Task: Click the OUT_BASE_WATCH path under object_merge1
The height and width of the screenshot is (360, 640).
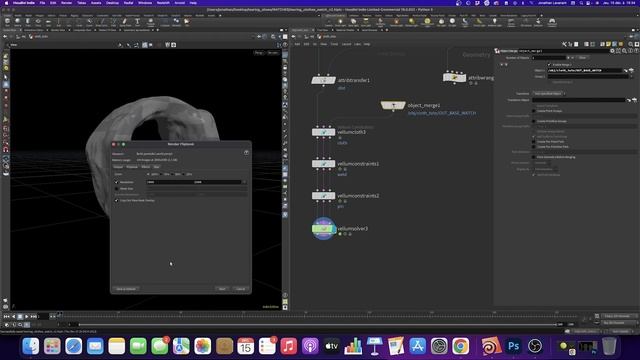Action: click(442, 113)
